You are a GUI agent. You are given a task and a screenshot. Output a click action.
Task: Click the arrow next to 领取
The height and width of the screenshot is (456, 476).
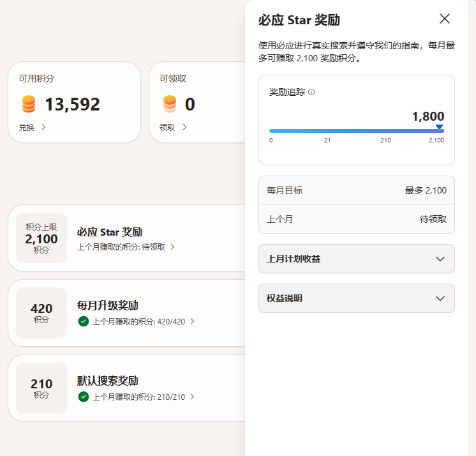(x=184, y=127)
